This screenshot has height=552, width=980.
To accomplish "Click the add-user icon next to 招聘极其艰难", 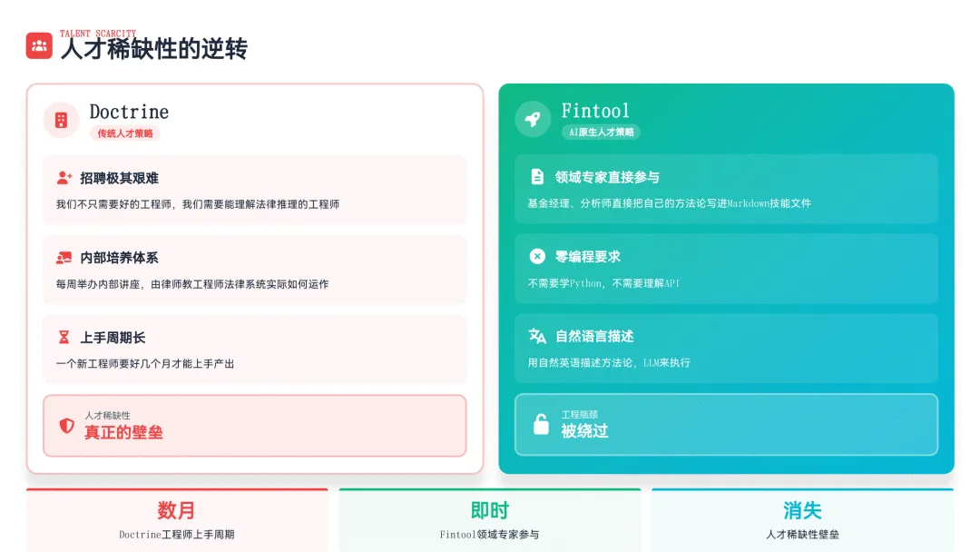I will (64, 178).
